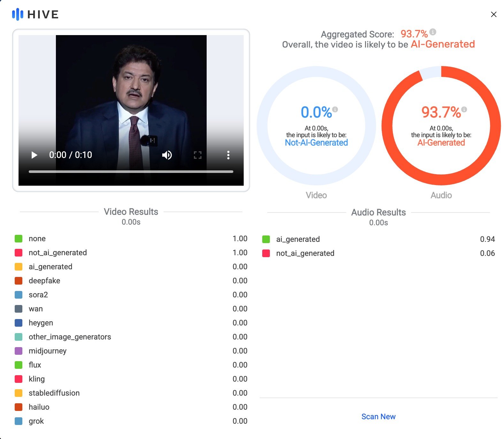Click the audio ai_generated green swatch
Viewport: 504px width, 439px height.
266,239
